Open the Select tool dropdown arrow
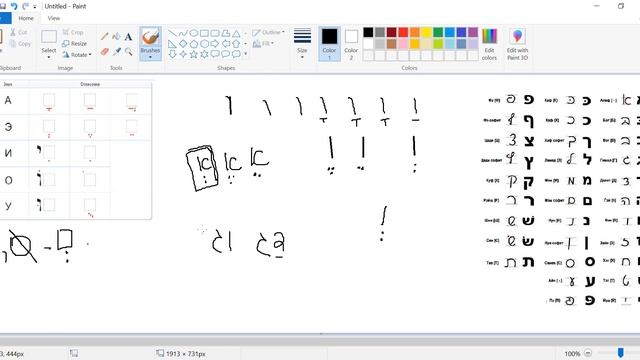 click(49, 57)
